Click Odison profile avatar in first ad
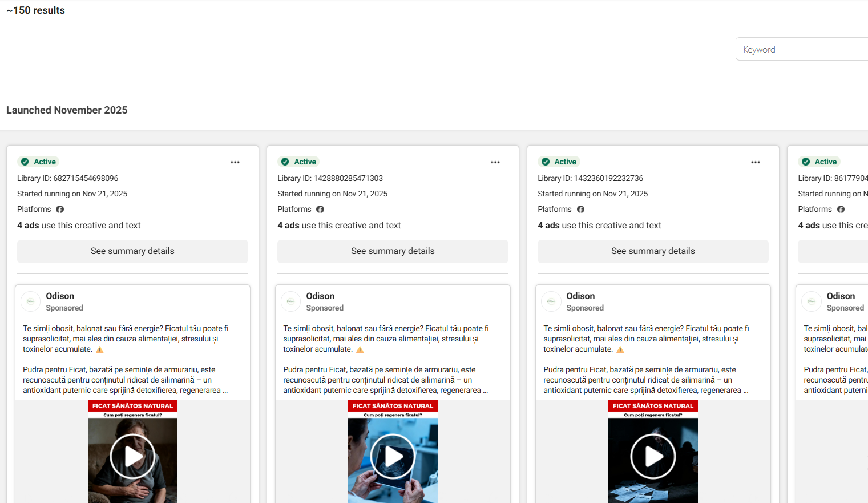Image resolution: width=868 pixels, height=503 pixels. coord(31,301)
